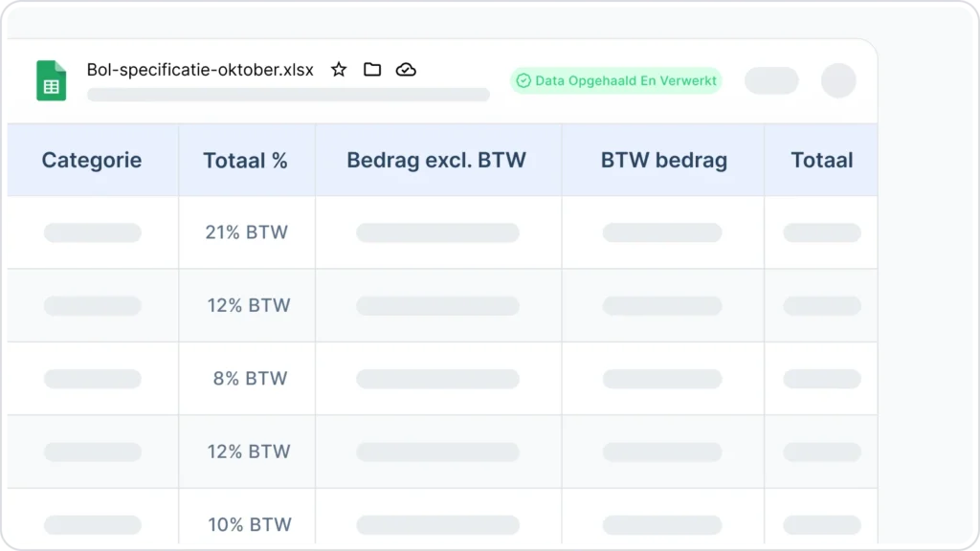Screen dimensions: 980x551
Task: Click the Bol-specificatie-oktober.xlsx file title
Action: [x=200, y=69]
